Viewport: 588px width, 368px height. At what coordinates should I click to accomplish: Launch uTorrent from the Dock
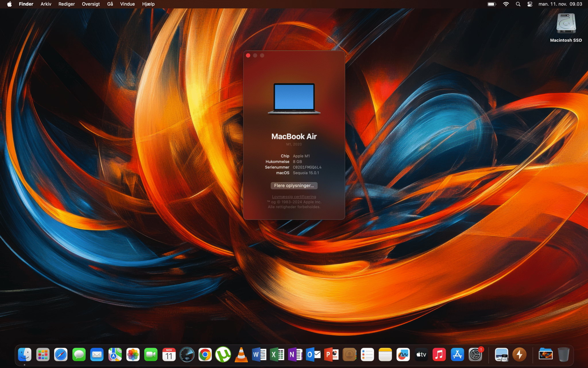[223, 355]
